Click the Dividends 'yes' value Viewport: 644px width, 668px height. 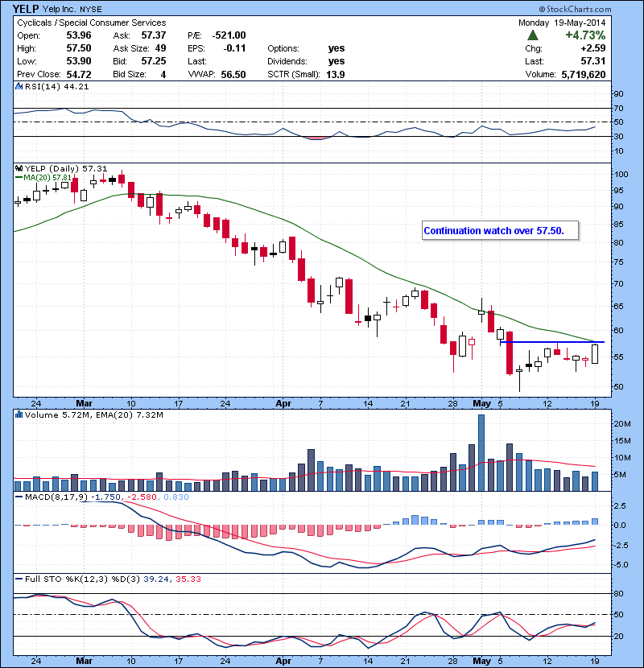point(336,61)
